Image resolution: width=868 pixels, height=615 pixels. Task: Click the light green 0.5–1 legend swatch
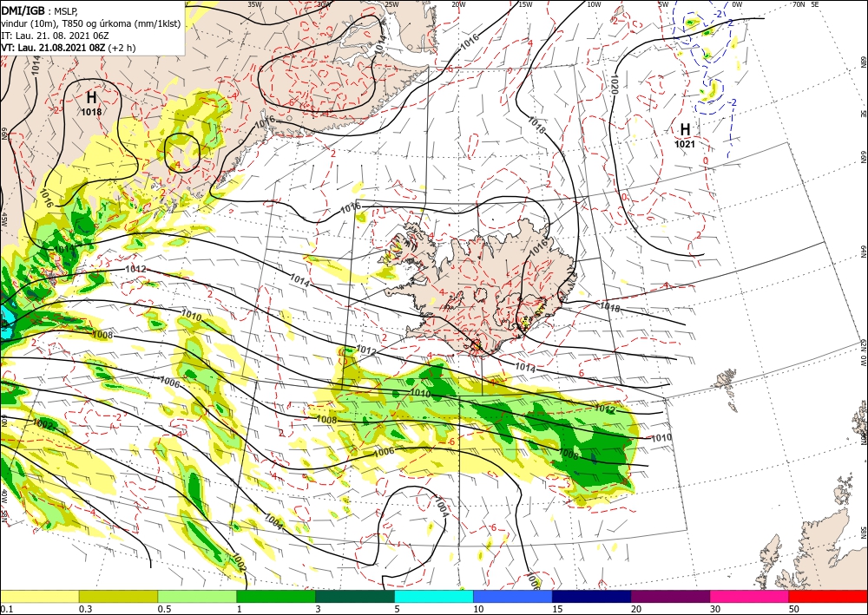[197, 596]
